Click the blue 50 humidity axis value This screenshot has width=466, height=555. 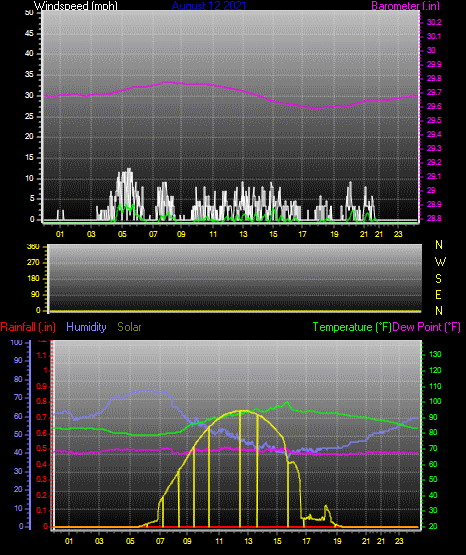(18, 434)
